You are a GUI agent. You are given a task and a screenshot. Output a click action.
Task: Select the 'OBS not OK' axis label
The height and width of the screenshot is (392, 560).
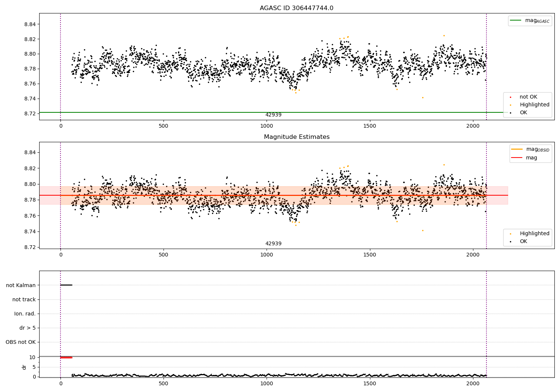pyautogui.click(x=21, y=342)
